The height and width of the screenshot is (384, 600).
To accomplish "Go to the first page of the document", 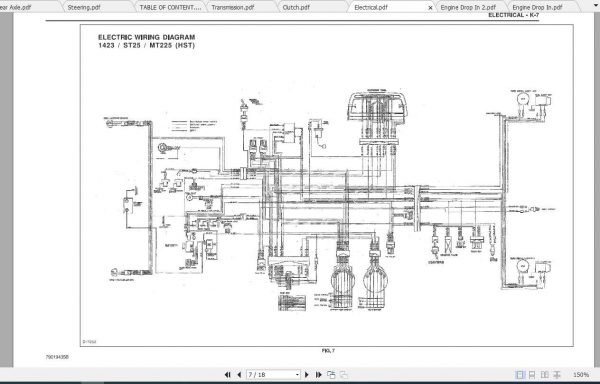I will (x=227, y=375).
